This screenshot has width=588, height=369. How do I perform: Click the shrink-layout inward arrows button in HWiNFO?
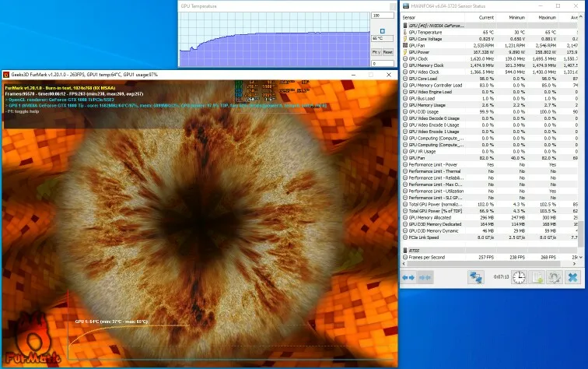coord(425,277)
